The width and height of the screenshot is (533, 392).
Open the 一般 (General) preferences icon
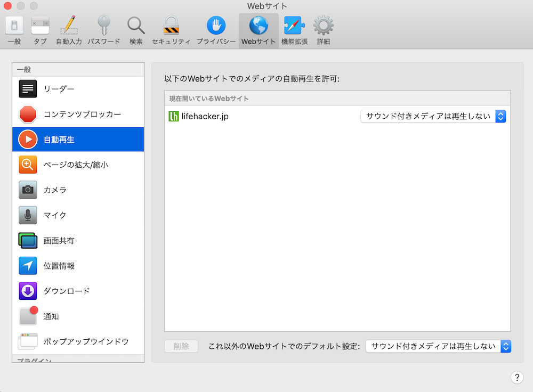point(14,26)
